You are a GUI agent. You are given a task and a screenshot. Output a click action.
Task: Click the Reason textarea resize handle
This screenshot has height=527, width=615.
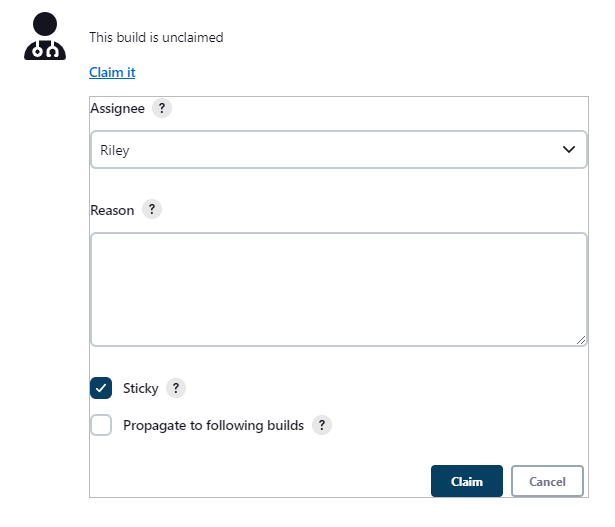pos(581,340)
